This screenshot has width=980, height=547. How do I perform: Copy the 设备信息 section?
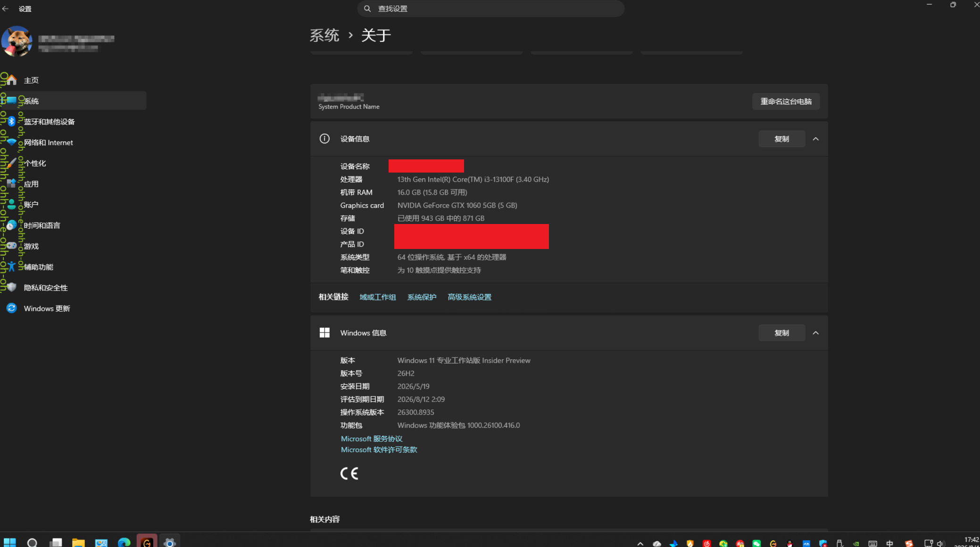tap(781, 139)
